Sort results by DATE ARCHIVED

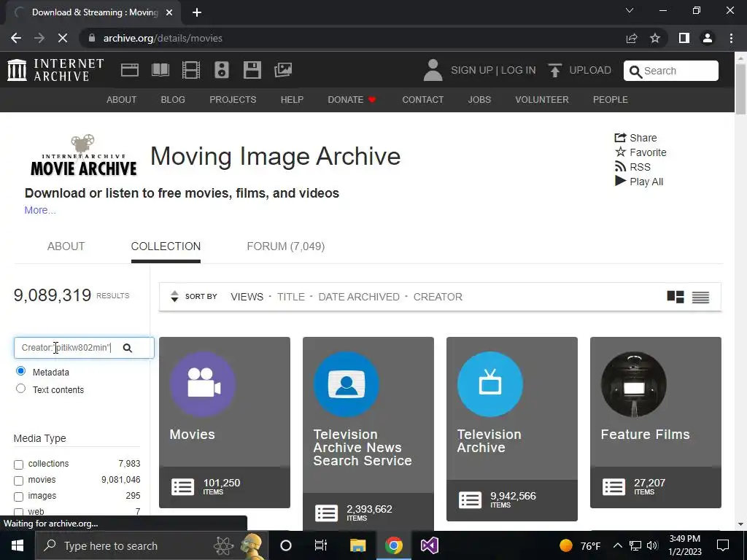(x=359, y=297)
